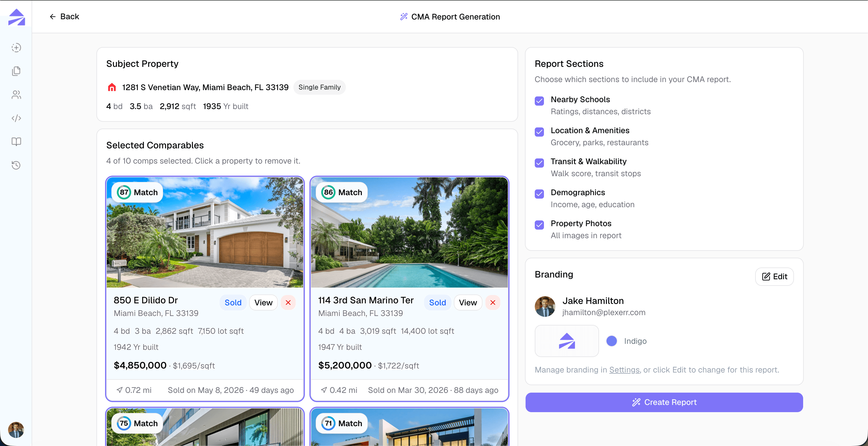The width and height of the screenshot is (868, 446).
Task: Open the contacts people icon in sidebar
Action: point(16,95)
